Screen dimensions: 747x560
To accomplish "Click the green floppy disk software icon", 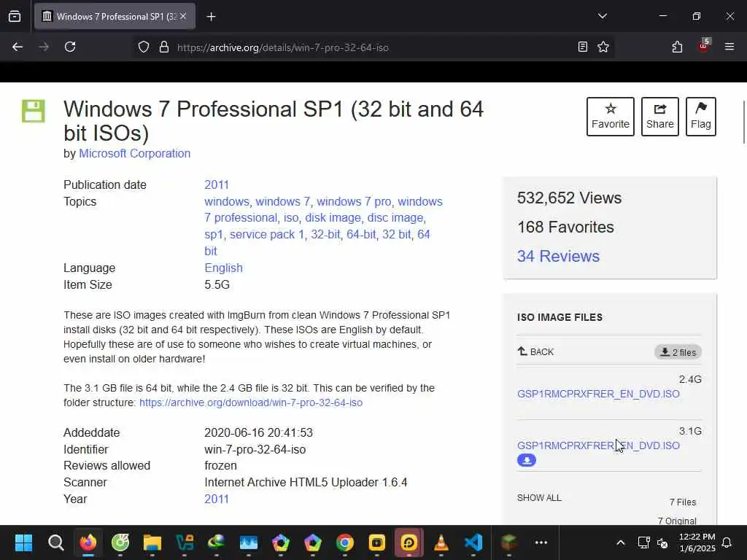I will pos(34,111).
